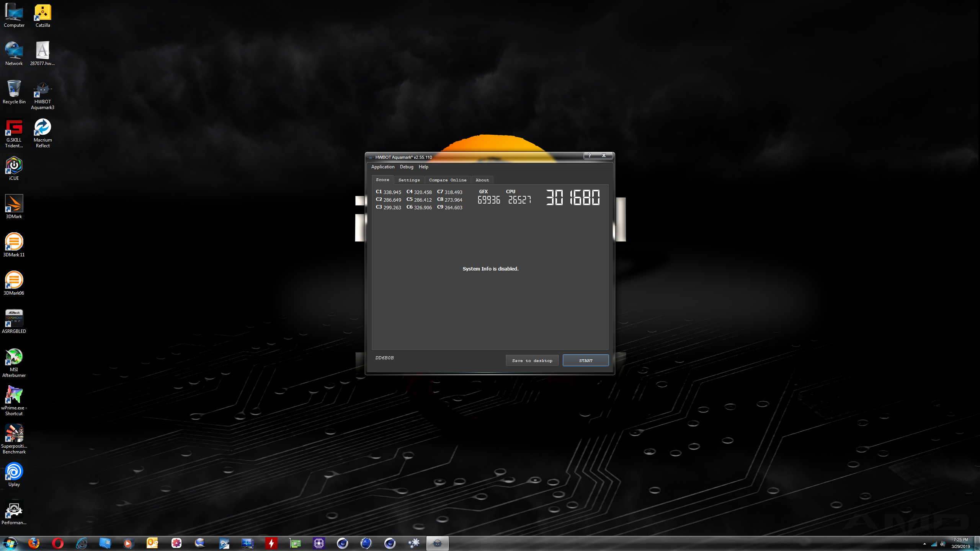
Task: Select the 3DMark06 desktop shortcut
Action: pos(14,284)
